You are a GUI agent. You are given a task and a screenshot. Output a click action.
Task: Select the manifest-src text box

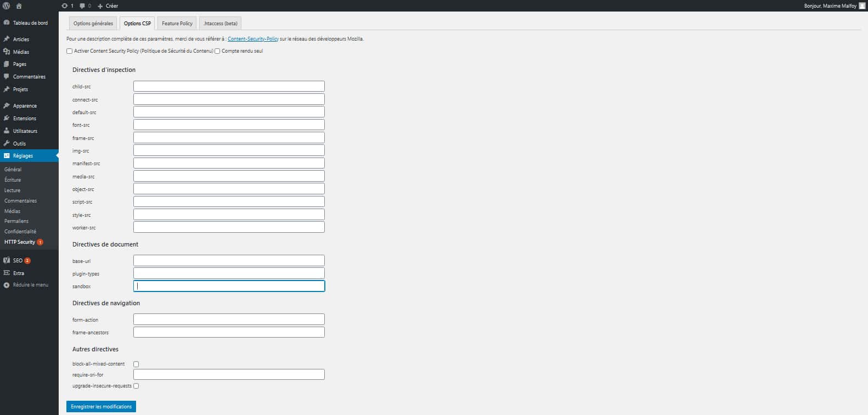tap(229, 163)
